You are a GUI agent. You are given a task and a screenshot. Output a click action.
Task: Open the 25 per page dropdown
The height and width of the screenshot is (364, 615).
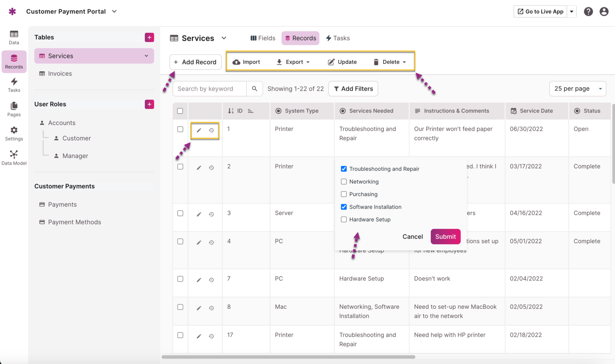(577, 88)
